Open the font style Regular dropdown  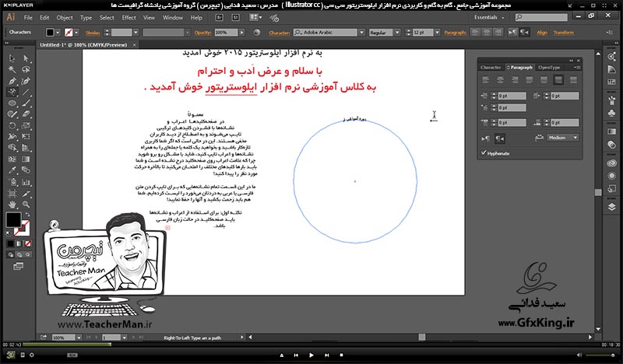tap(397, 33)
